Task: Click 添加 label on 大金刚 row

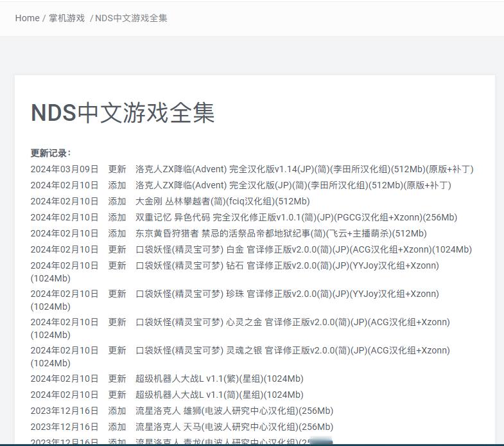Action: coord(117,201)
